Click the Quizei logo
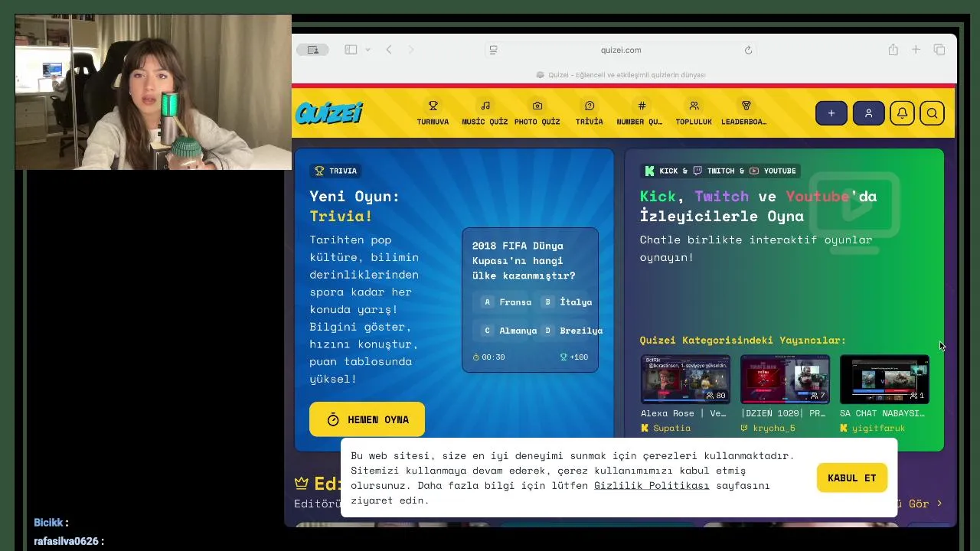The height and width of the screenshot is (551, 980). (x=329, y=113)
